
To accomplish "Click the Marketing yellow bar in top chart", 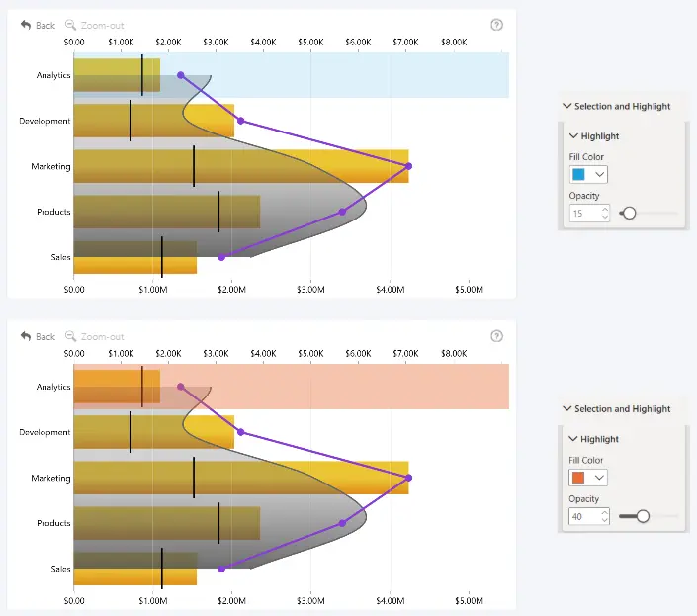I will click(241, 166).
